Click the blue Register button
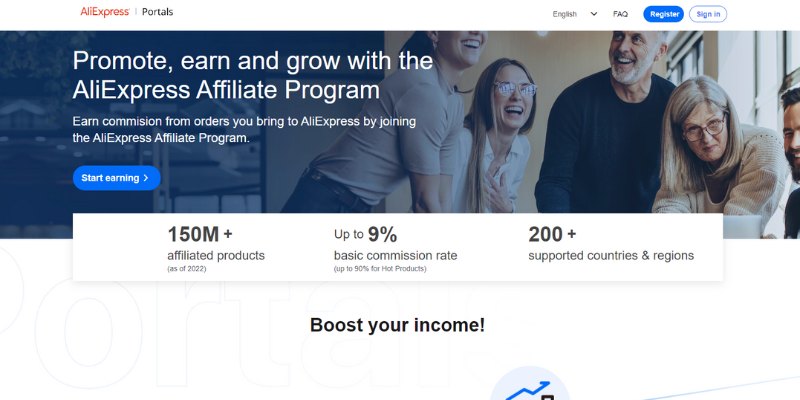800x400 pixels. click(x=663, y=14)
